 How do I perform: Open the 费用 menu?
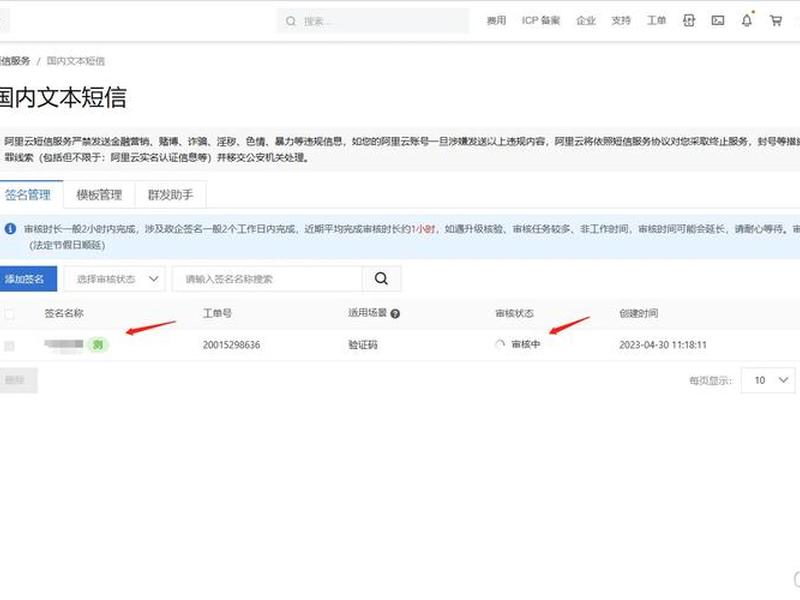pos(496,20)
